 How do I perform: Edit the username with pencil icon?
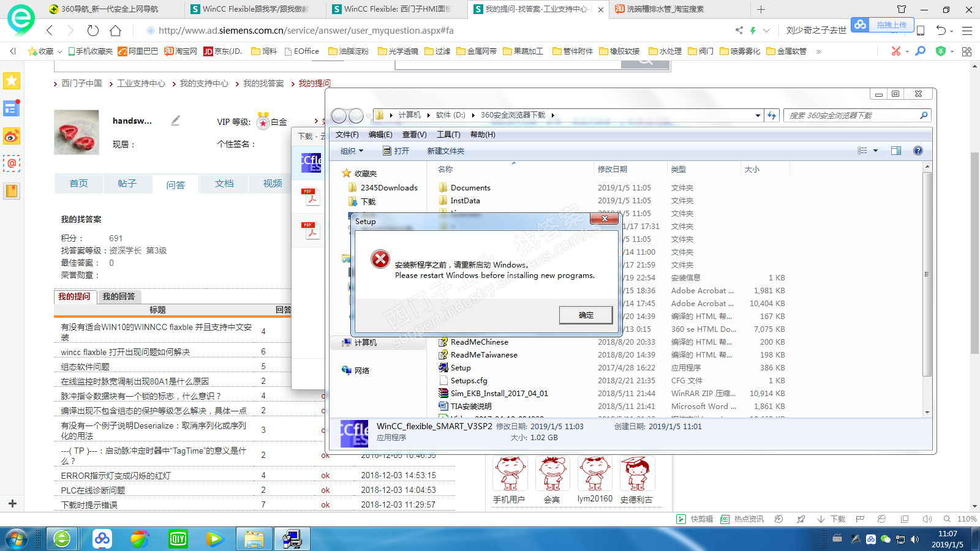click(175, 121)
